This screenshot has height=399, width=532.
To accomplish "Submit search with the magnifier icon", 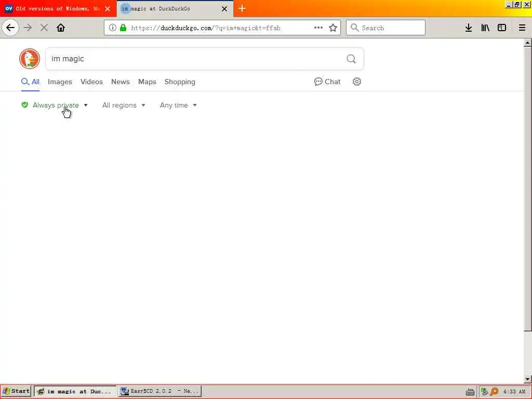I will point(351,59).
